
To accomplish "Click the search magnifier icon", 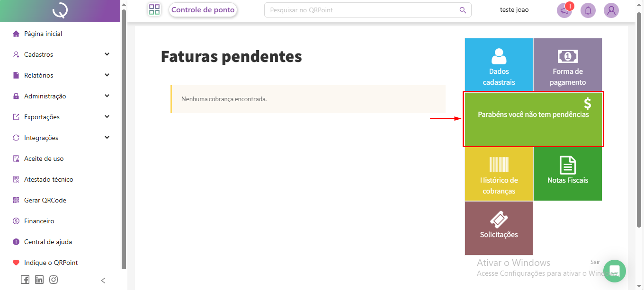I will pyautogui.click(x=463, y=10).
